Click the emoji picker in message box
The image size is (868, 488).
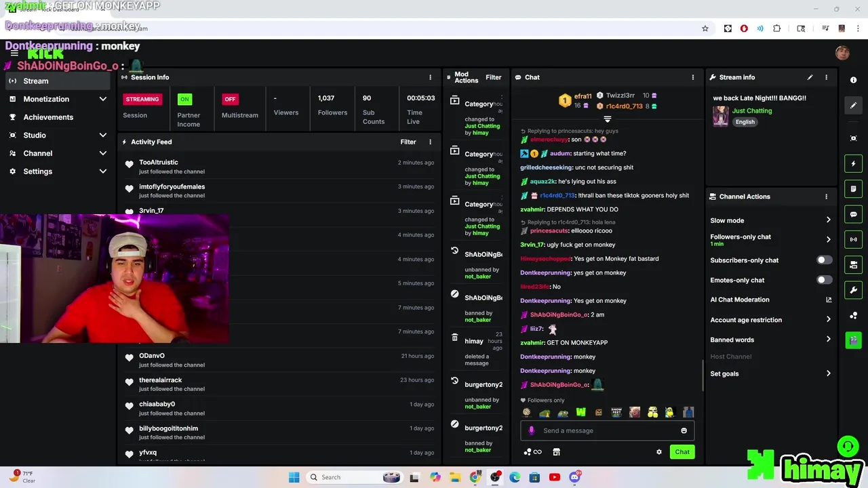(684, 430)
